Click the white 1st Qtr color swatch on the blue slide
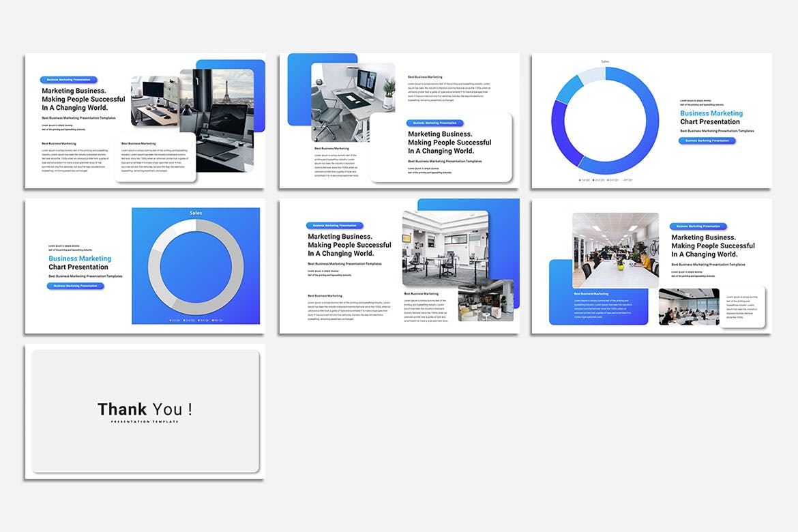Image resolution: width=798 pixels, height=532 pixels. [170, 320]
